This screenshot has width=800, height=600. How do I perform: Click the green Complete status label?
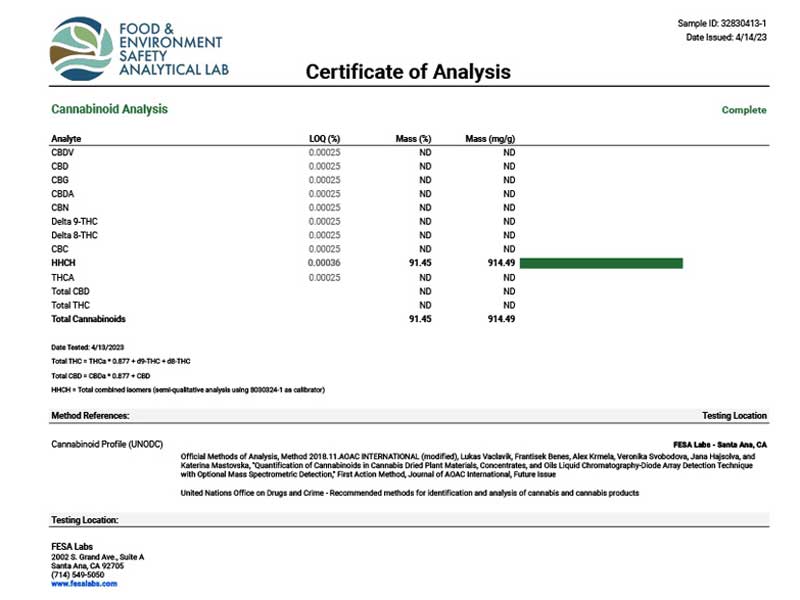tap(744, 110)
